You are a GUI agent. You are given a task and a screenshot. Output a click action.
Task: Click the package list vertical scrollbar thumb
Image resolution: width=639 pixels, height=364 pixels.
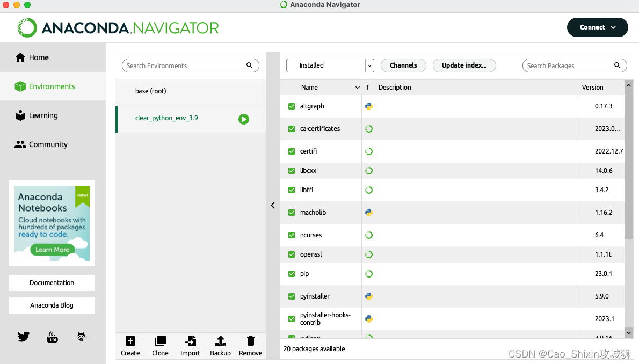[629, 165]
